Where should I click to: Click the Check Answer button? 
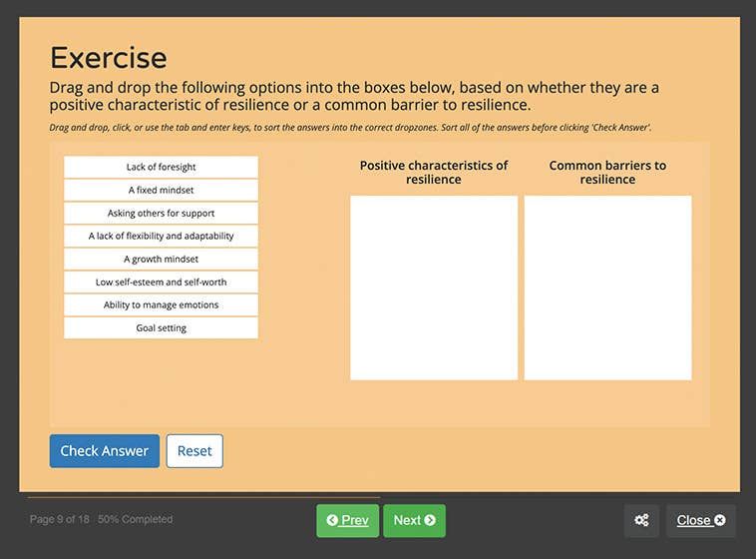click(x=104, y=451)
